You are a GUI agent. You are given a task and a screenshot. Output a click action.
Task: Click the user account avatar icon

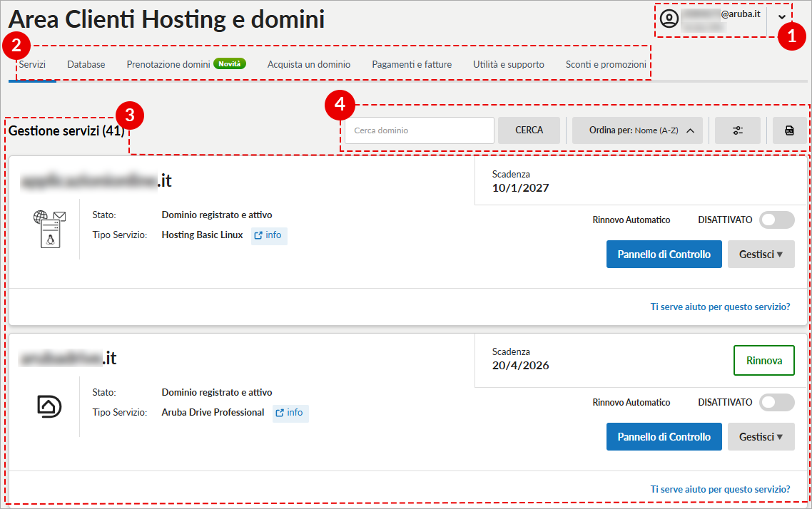(669, 18)
